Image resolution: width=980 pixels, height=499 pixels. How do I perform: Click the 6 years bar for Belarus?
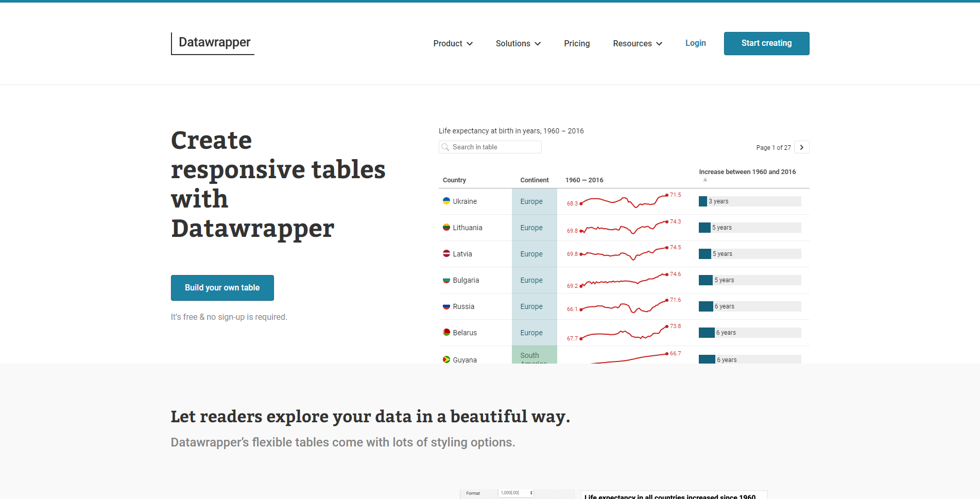[750, 333]
